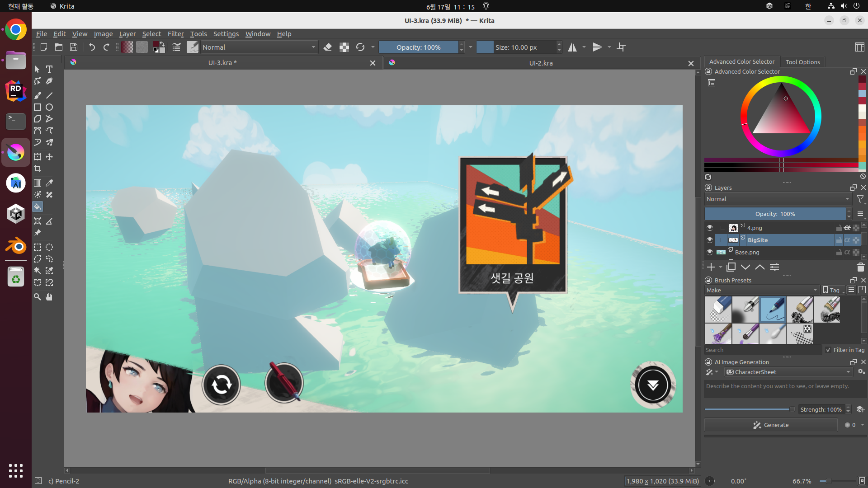Select the Freehand Brush tool
This screenshot has width=868, height=488.
point(38,95)
